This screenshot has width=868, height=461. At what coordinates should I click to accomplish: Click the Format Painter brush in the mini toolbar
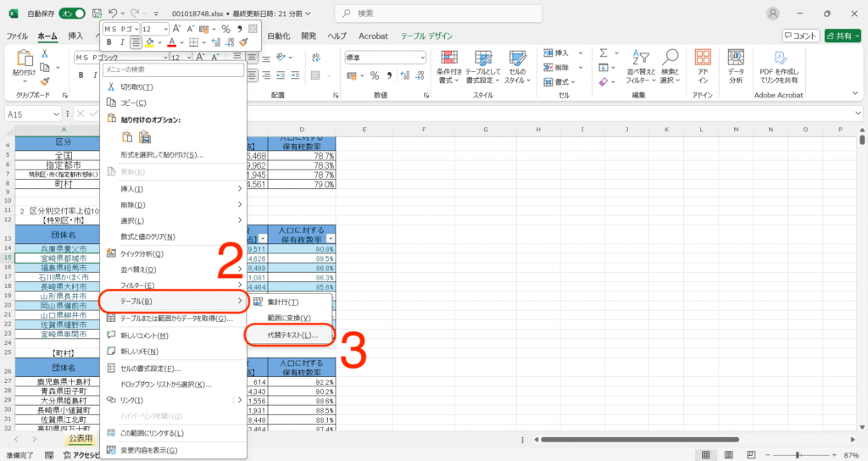243,42
